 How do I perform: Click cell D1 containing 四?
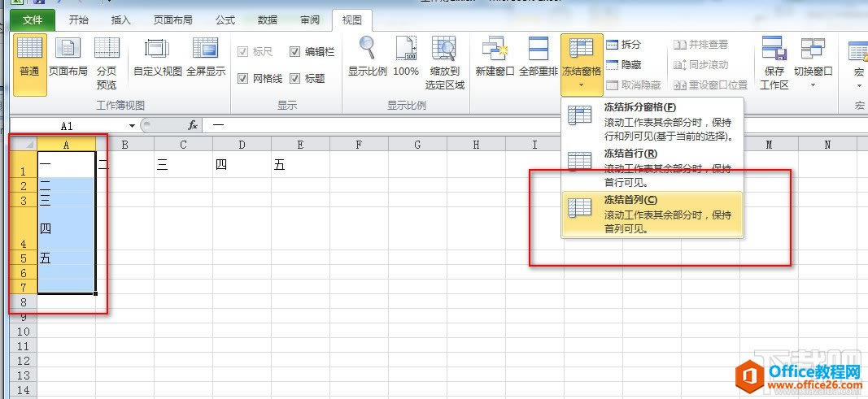[242, 165]
